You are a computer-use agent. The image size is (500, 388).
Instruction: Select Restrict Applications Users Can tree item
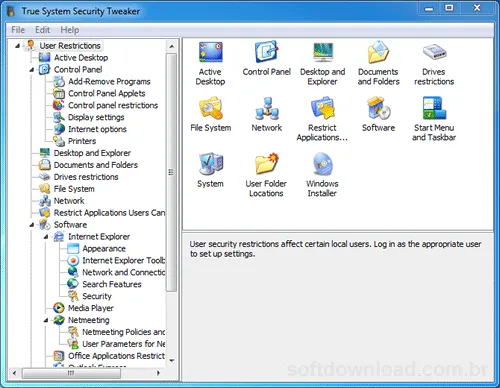pos(109,213)
